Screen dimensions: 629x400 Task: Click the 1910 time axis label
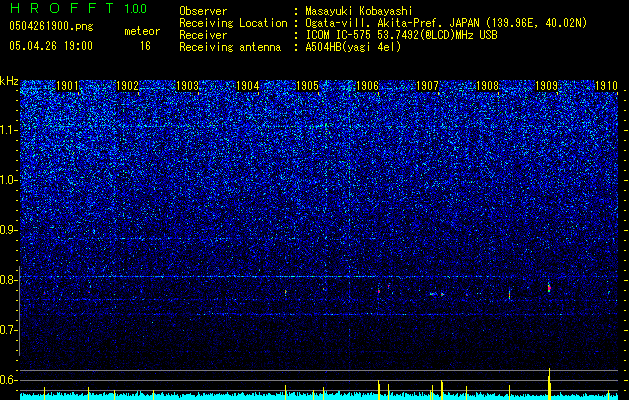click(x=607, y=86)
